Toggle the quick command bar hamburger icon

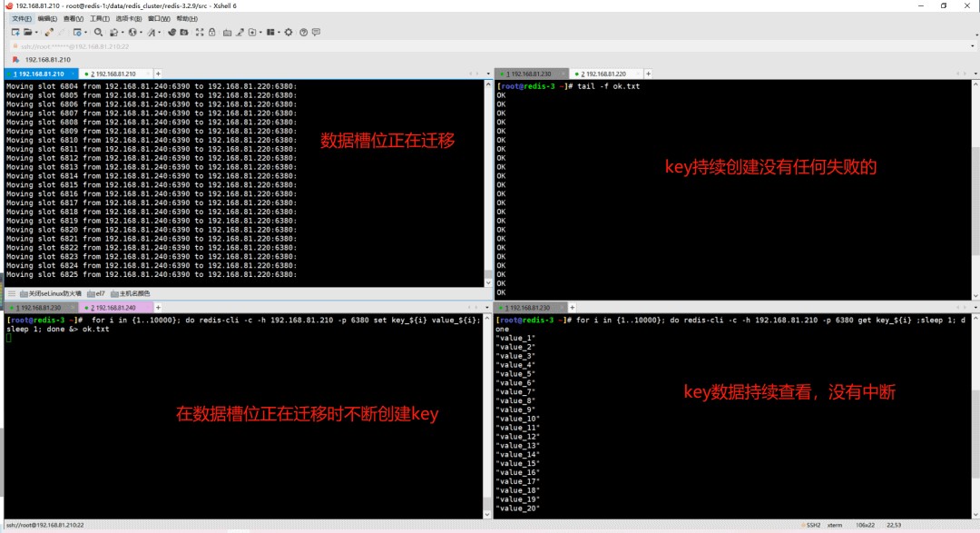[10, 294]
